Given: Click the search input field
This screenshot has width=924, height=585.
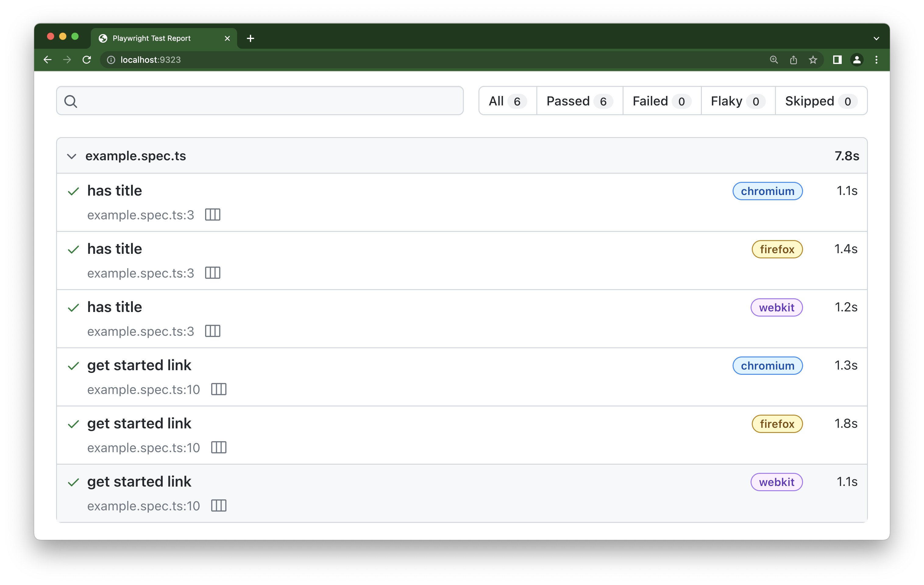Looking at the screenshot, I should coord(260,100).
